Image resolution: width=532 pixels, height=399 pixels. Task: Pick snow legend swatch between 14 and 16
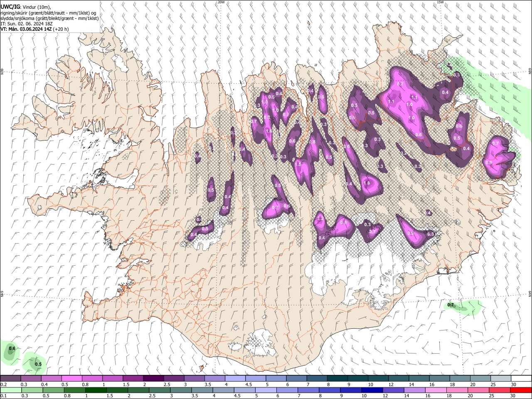pyautogui.click(x=419, y=378)
